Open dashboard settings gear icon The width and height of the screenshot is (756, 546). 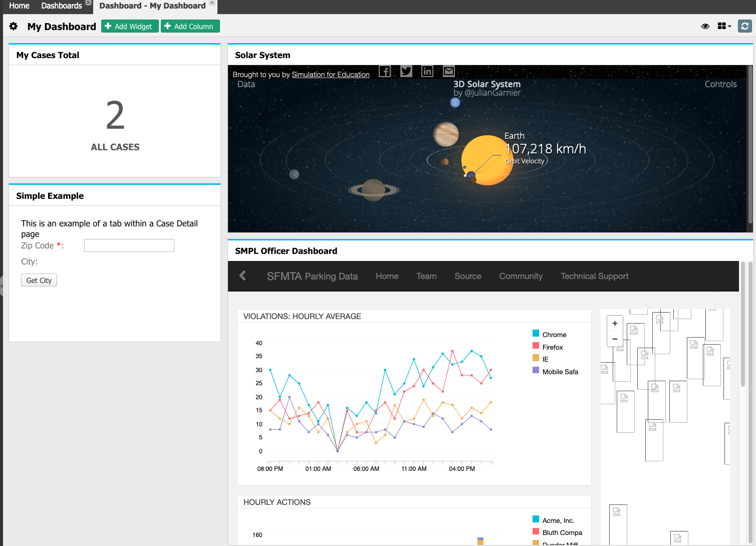coord(14,26)
